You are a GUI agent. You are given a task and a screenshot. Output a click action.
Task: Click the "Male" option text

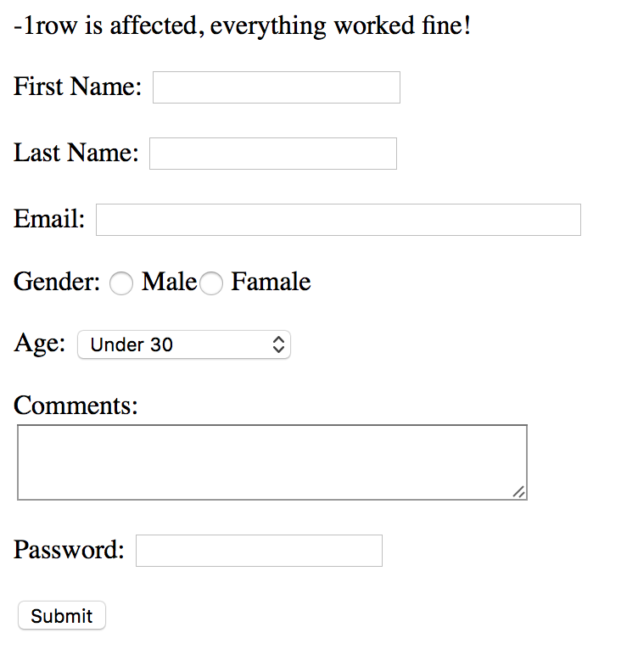tap(169, 282)
